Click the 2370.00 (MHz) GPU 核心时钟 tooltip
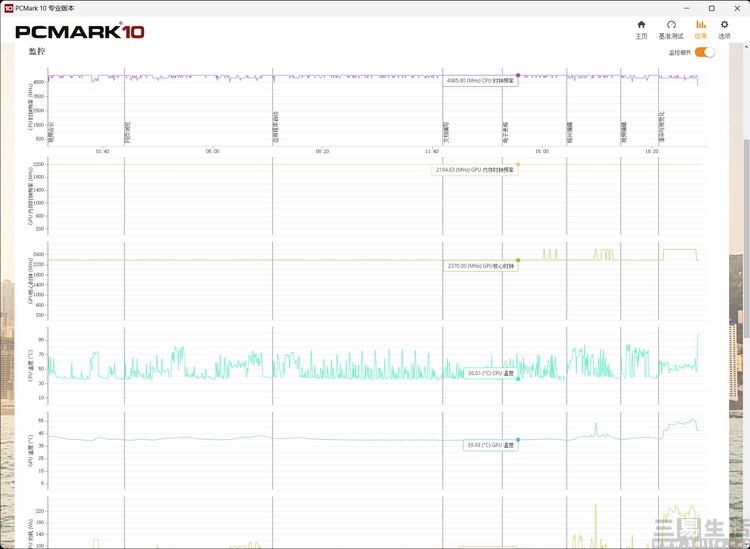Viewport: 750px width, 549px height. [481, 266]
